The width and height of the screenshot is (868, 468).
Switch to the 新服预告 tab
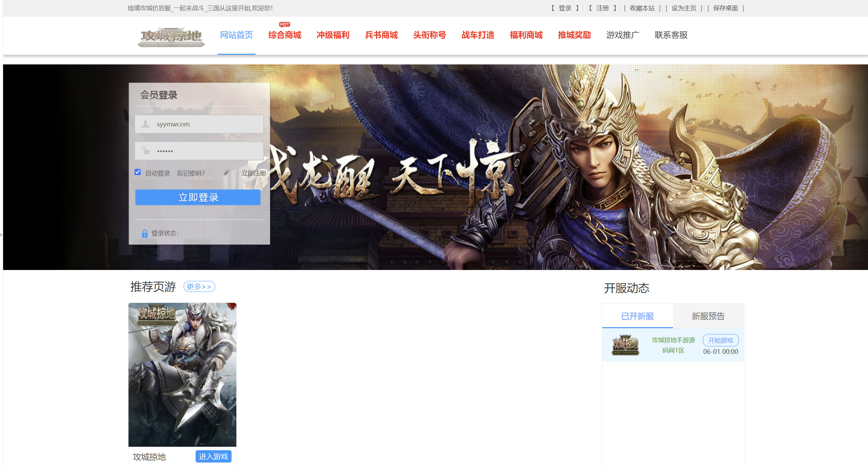point(708,316)
